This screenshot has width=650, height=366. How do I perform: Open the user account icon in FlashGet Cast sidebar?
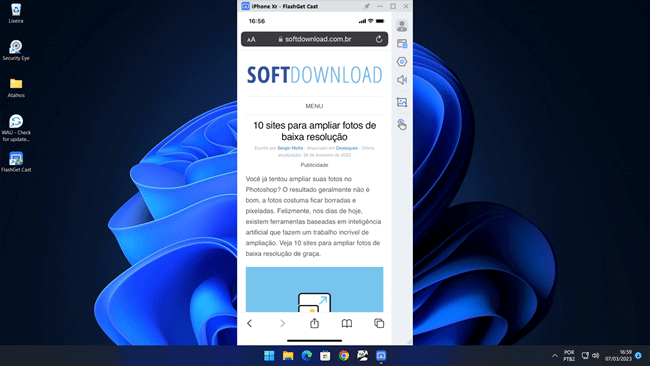(x=402, y=26)
